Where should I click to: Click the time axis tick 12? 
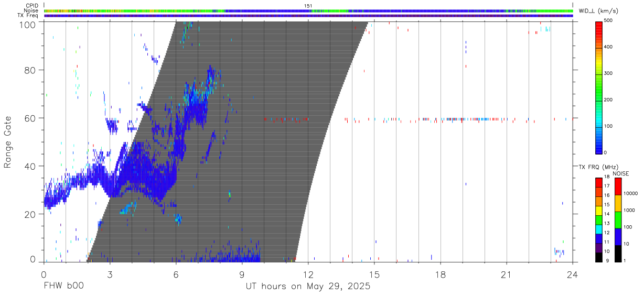[308, 274]
